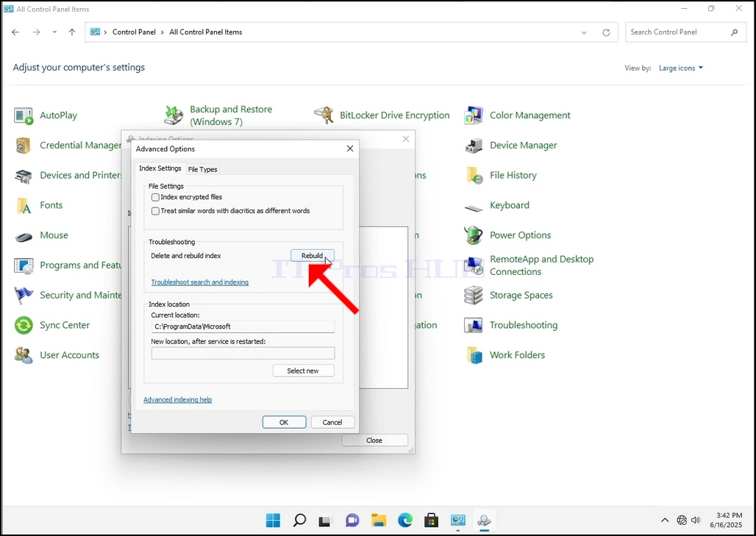This screenshot has width=756, height=536.
Task: Open Backup and Restore (Windows 7) icon
Action: pos(173,115)
